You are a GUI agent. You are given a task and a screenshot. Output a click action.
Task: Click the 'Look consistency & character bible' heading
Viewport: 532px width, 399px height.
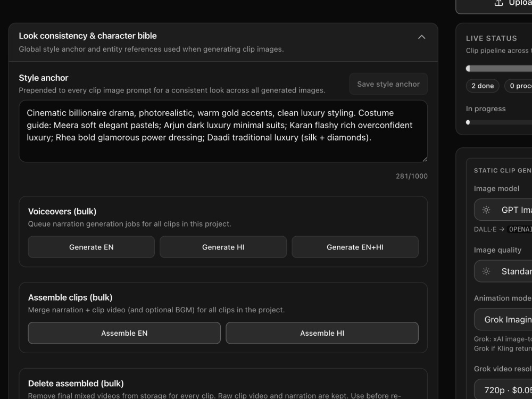[88, 36]
